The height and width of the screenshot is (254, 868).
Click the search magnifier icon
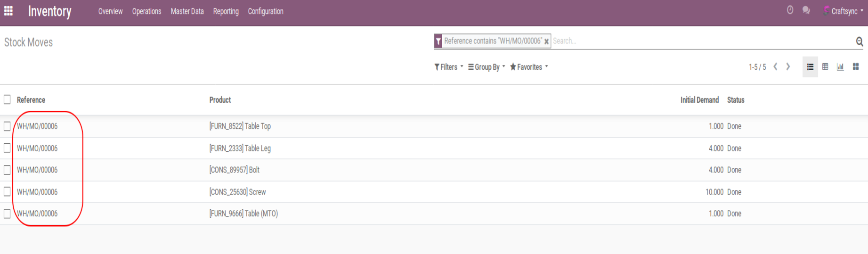point(859,41)
